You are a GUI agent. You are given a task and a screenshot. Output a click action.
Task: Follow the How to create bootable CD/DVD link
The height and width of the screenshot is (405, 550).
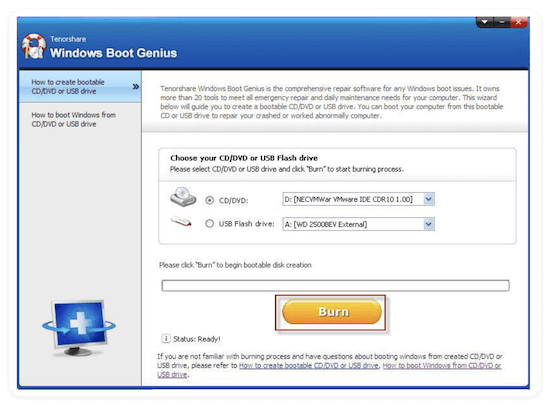pyautogui.click(x=309, y=365)
